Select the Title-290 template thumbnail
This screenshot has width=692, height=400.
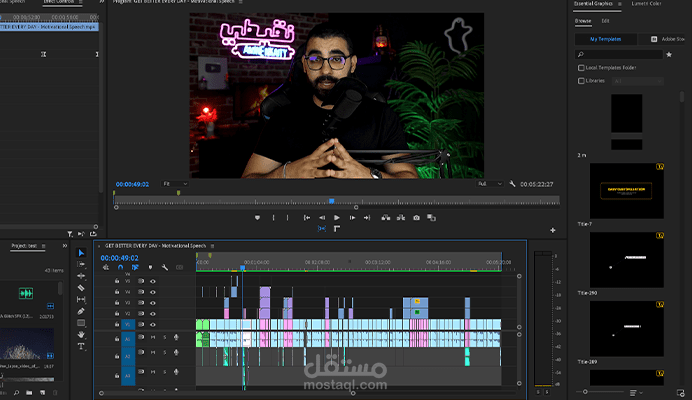click(x=627, y=260)
